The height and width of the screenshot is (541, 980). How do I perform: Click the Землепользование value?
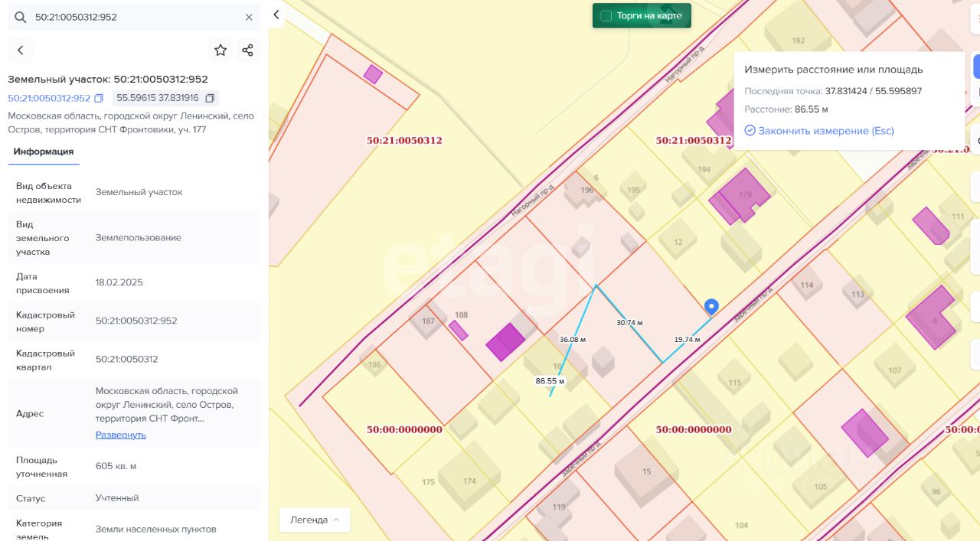pos(139,237)
